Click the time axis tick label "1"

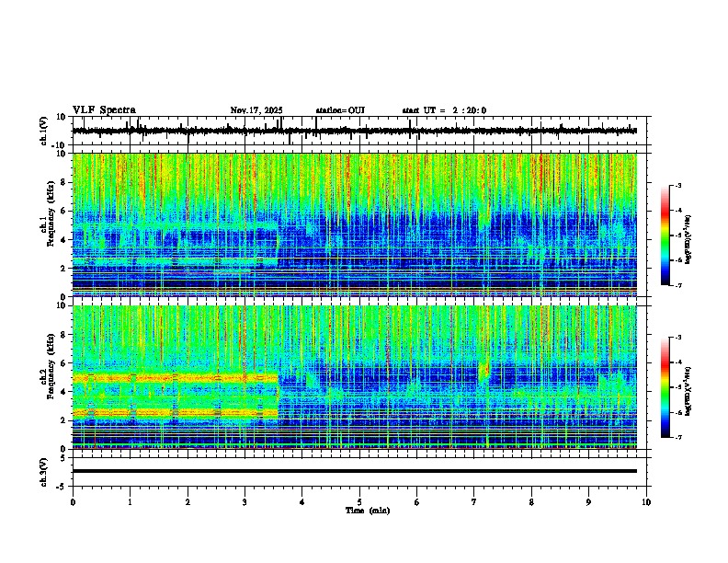(131, 502)
